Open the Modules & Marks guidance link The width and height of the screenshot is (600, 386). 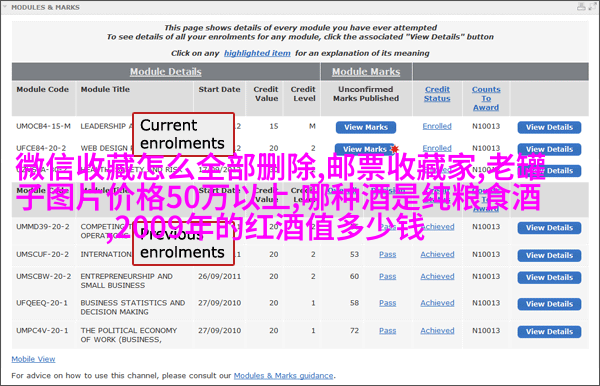pyautogui.click(x=284, y=376)
